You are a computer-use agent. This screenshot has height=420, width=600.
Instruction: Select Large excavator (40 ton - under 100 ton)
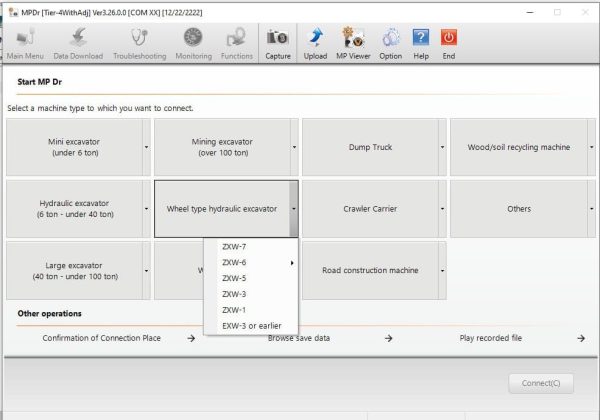coord(75,270)
